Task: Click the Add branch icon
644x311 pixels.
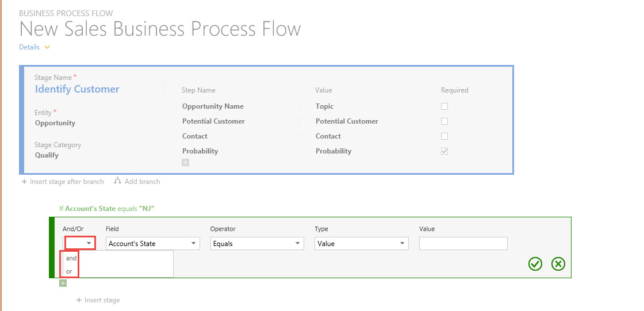Action: [x=118, y=181]
